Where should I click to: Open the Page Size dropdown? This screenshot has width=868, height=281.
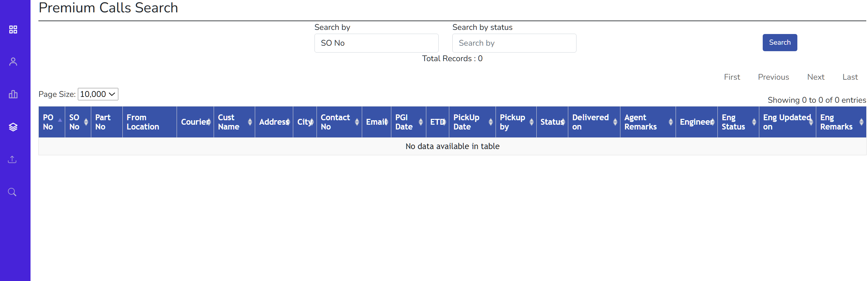pyautogui.click(x=98, y=94)
